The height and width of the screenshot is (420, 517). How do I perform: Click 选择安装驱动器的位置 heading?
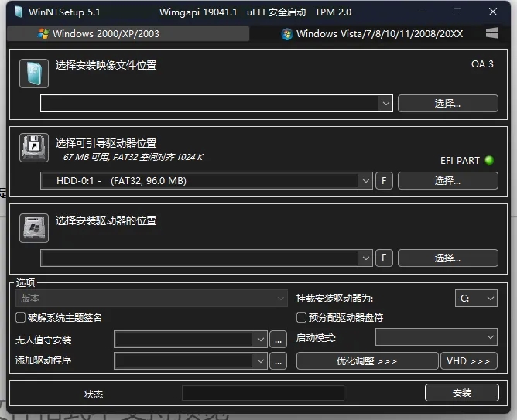106,220
